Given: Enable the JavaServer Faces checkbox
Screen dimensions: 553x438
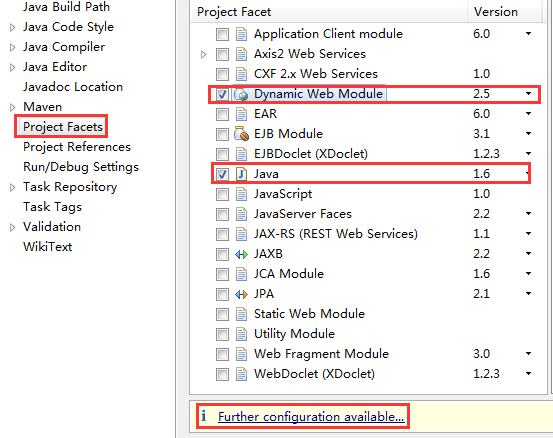Looking at the screenshot, I should pyautogui.click(x=222, y=214).
